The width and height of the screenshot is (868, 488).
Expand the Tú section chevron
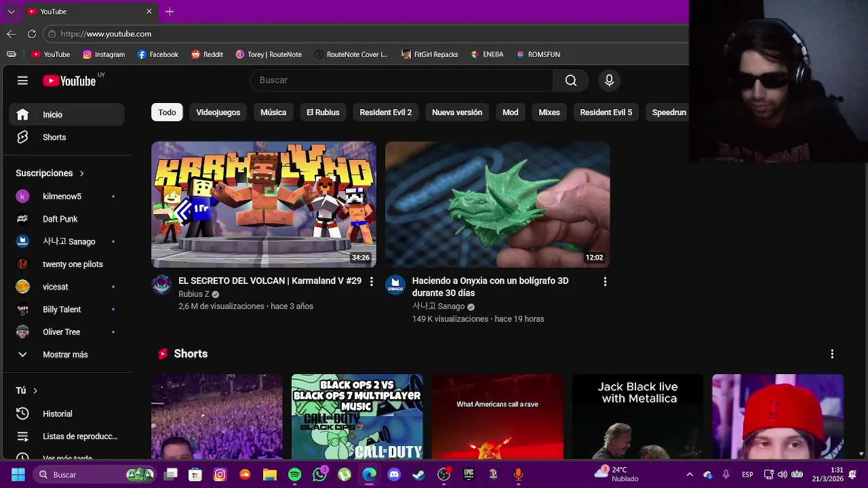tap(35, 390)
